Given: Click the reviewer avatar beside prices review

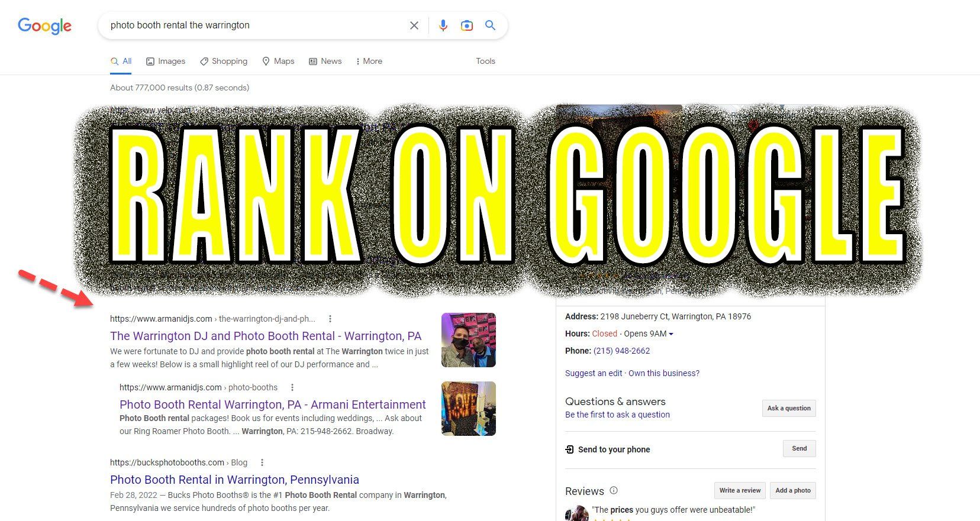Looking at the screenshot, I should click(x=576, y=513).
